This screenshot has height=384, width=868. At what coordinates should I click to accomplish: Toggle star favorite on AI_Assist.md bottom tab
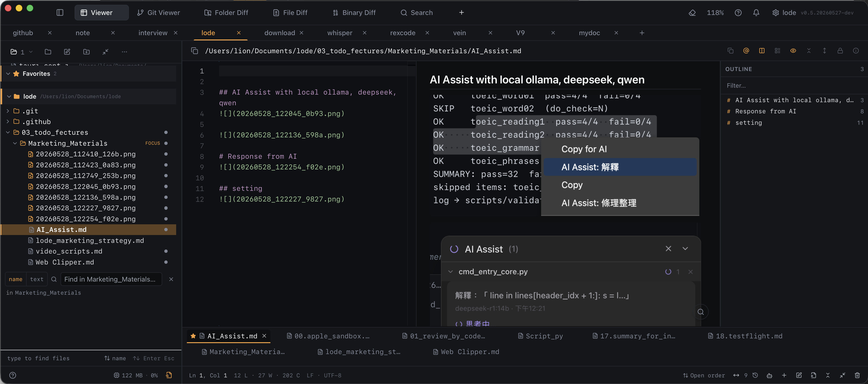pos(193,336)
